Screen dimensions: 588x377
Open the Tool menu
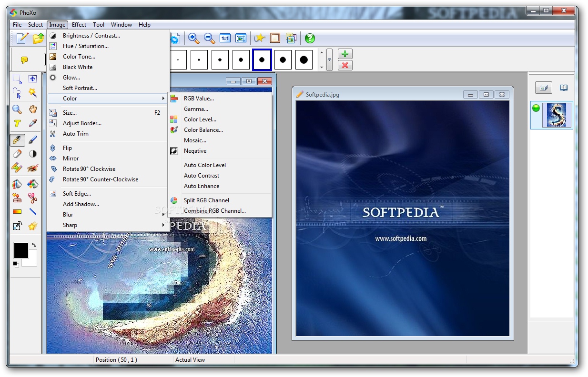[x=99, y=25]
